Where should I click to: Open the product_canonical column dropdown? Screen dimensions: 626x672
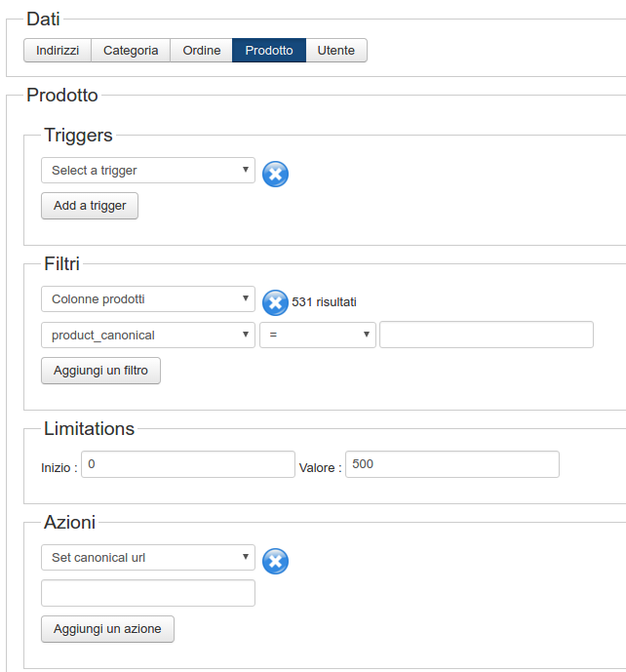click(x=148, y=336)
